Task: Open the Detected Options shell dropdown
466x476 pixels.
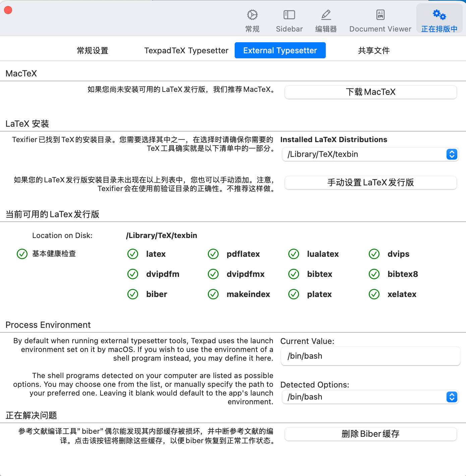Action: (x=370, y=397)
